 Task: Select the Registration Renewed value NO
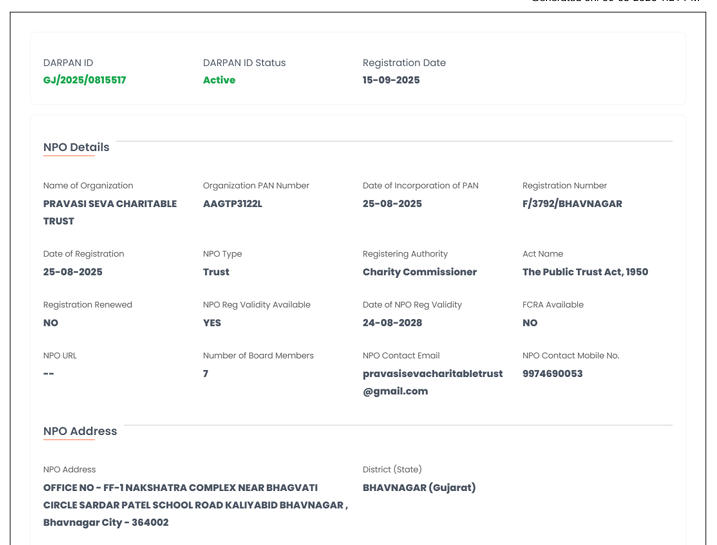pos(51,323)
